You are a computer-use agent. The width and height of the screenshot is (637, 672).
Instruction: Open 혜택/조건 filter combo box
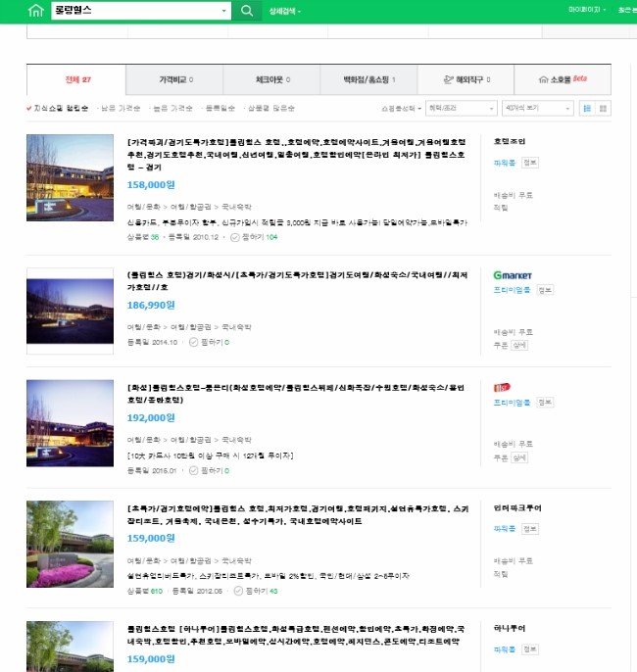point(461,109)
